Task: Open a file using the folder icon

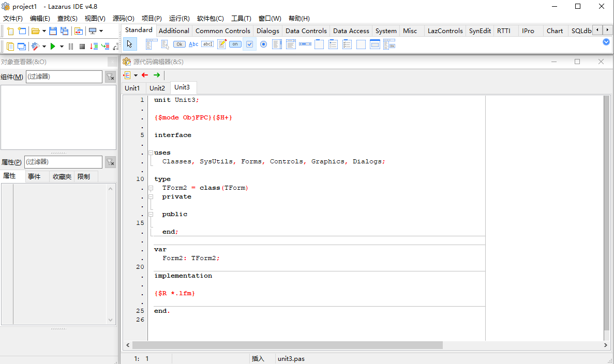Action: click(35, 32)
